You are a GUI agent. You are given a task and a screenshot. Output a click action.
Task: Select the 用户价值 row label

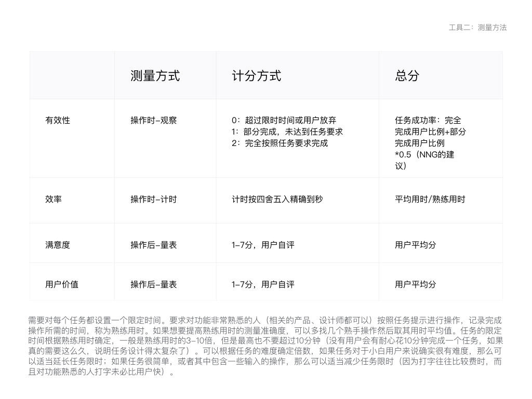(62, 284)
